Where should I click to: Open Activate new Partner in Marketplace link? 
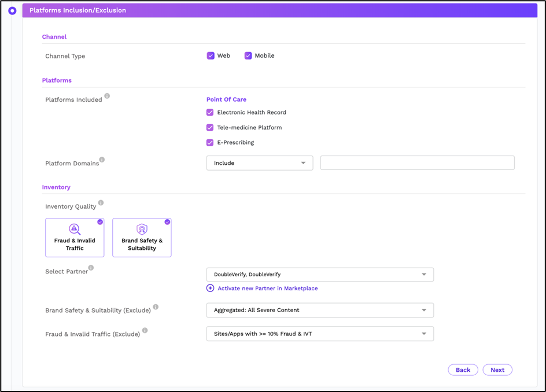coord(266,288)
